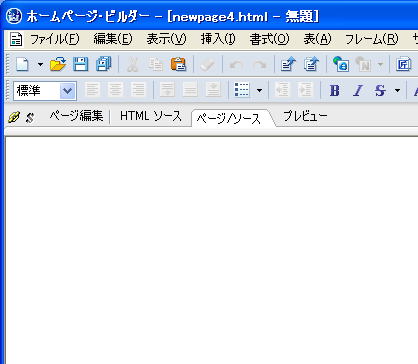Preview in browser globe icon
Image resolution: width=418 pixels, height=364 pixels.
[341, 64]
